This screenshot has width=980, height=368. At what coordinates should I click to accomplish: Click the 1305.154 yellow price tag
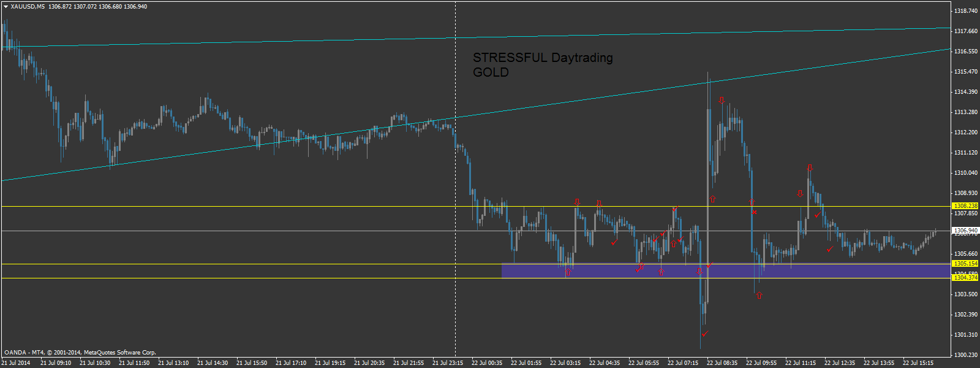point(965,264)
